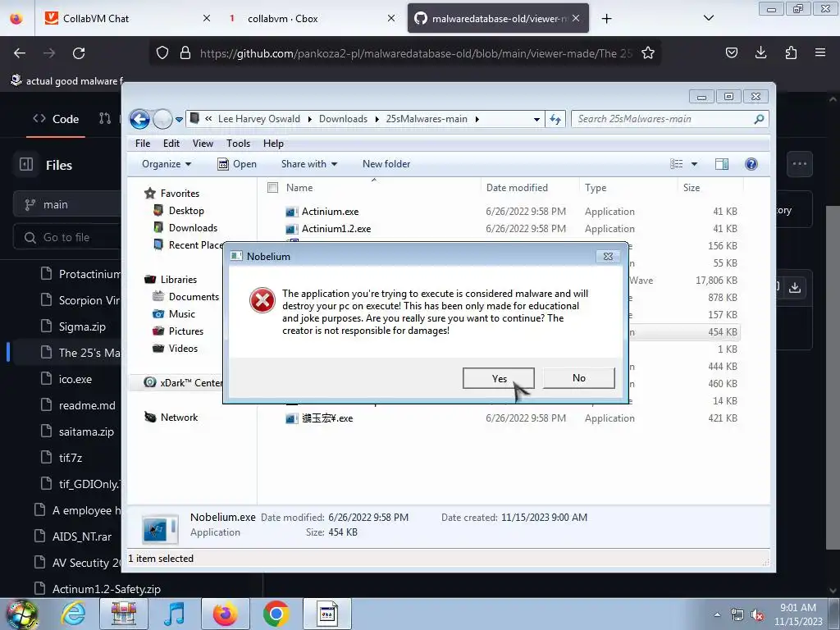Select Libraries in the navigation pane

click(x=178, y=280)
